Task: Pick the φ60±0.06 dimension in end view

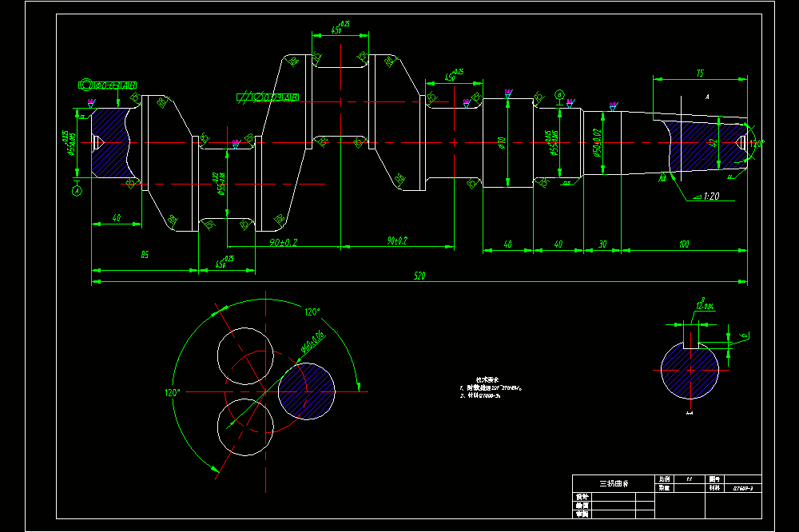Action: (313, 342)
